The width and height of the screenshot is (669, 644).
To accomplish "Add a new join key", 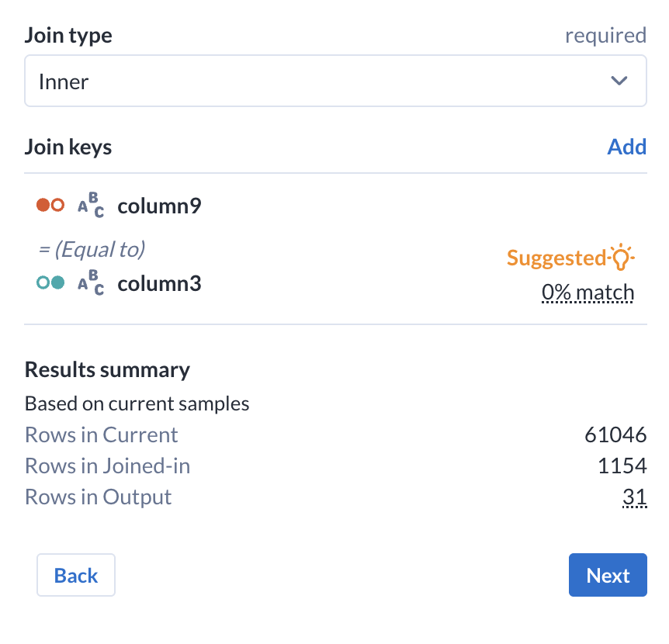I will coord(626,147).
